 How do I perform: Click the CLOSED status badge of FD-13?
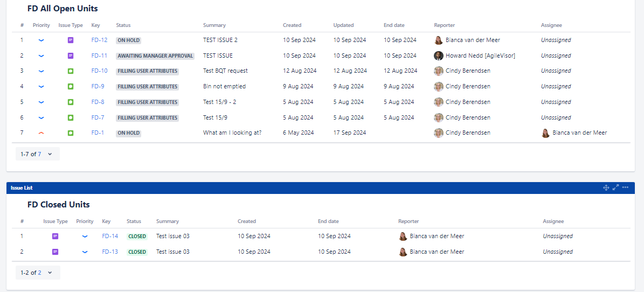137,252
